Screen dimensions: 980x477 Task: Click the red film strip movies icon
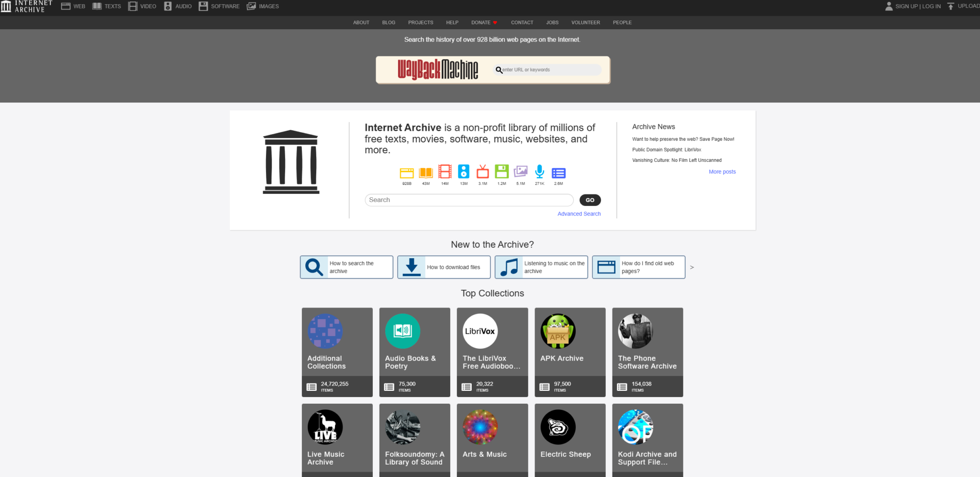pos(445,172)
